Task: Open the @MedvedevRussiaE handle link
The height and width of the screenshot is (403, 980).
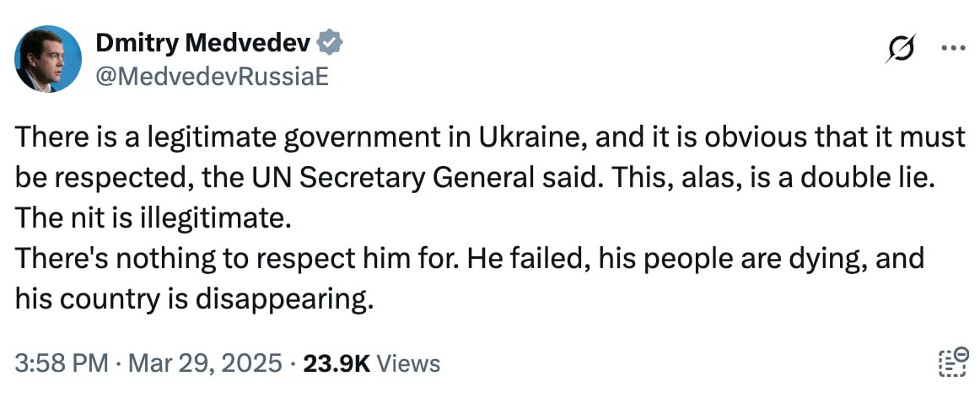Action: click(212, 77)
